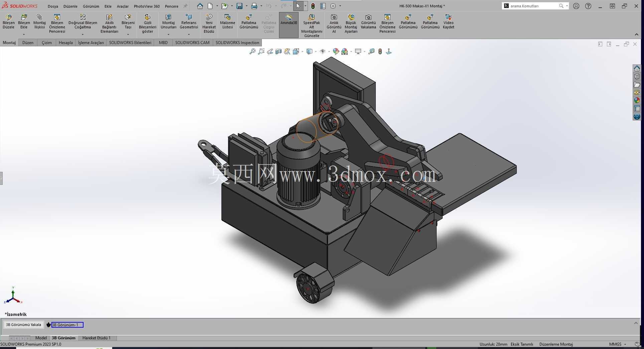
Task: Switch to Model tab at bottom
Action: click(41, 338)
